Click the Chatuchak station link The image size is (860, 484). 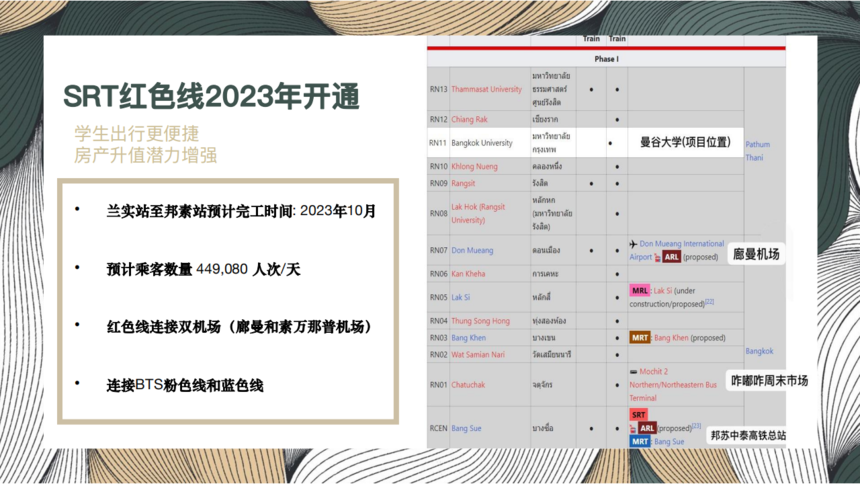pos(468,385)
